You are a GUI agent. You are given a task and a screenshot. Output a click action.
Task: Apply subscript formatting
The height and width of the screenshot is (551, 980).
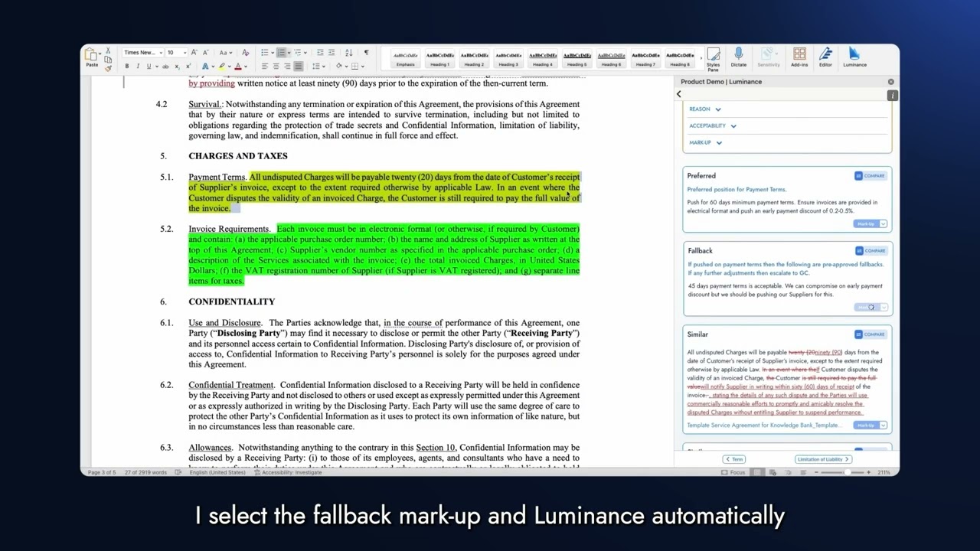(x=177, y=67)
